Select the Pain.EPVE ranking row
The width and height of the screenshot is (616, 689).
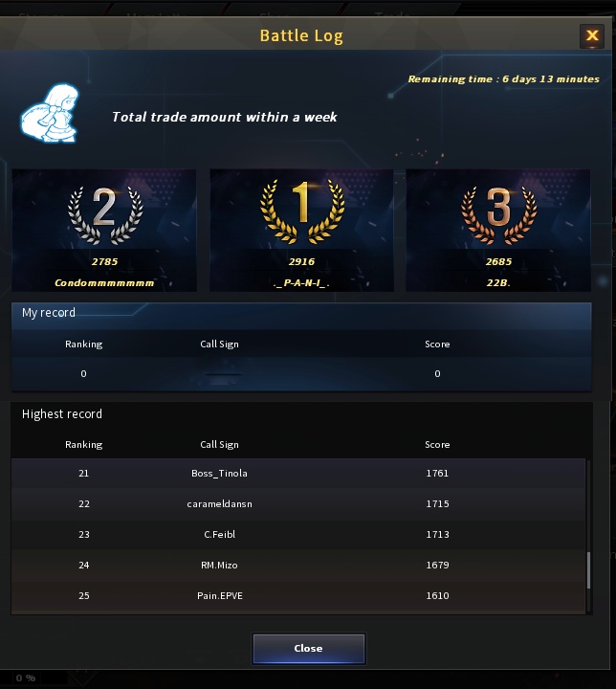[298, 596]
